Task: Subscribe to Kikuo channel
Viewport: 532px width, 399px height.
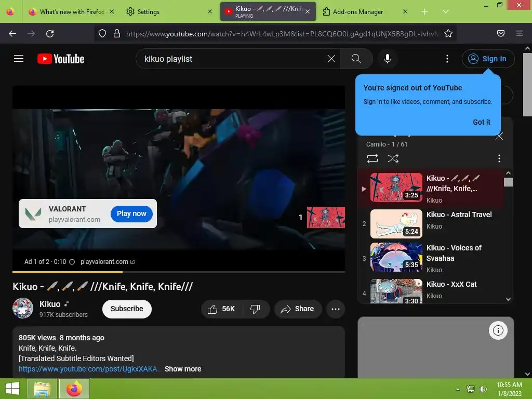Action: (127, 309)
